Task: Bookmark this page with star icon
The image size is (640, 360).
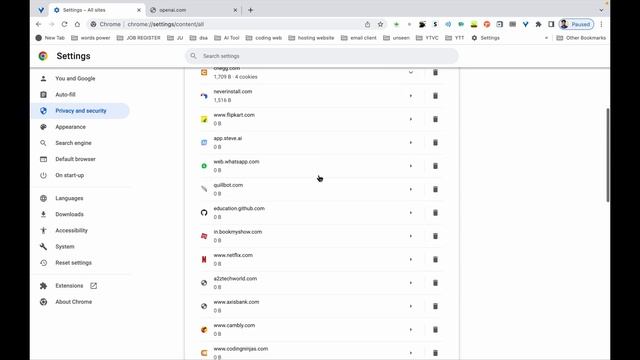Action: (x=380, y=24)
